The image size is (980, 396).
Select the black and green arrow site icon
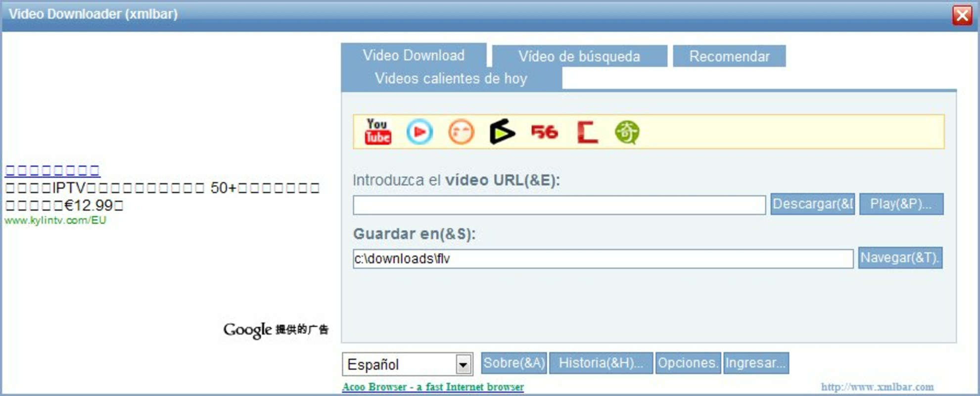502,132
